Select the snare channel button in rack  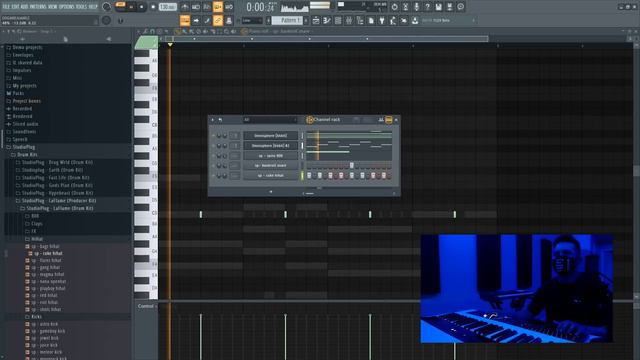click(271, 165)
